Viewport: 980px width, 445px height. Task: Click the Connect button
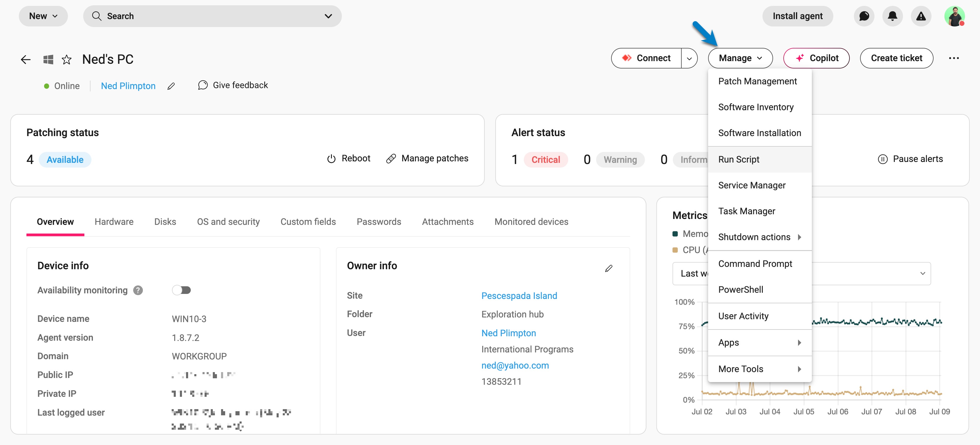pos(646,58)
